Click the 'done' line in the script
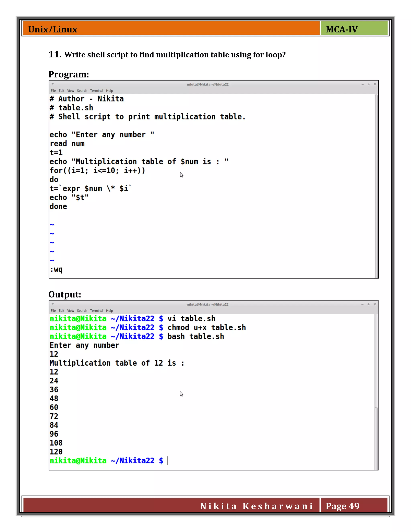 [58, 206]
